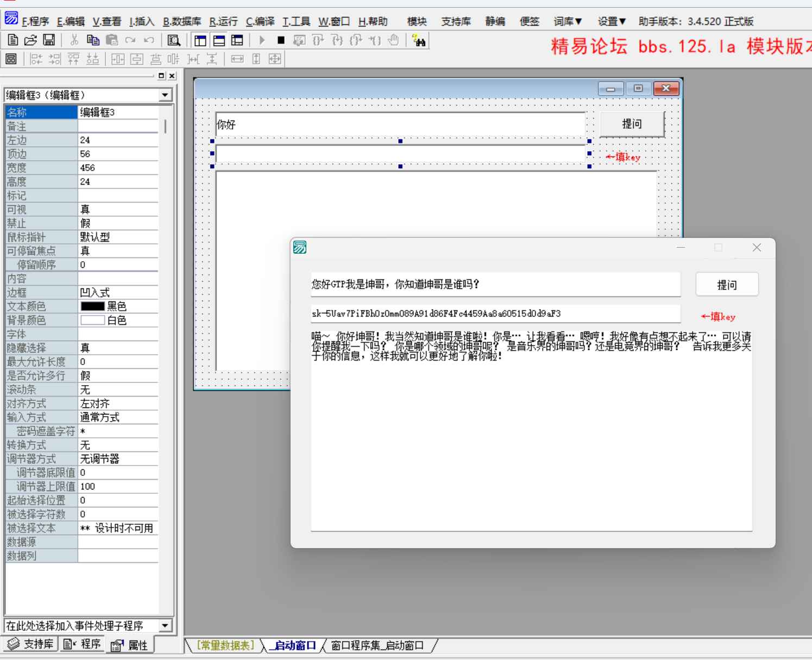Open the 编辑框3 component selector dropdown

[x=165, y=96]
